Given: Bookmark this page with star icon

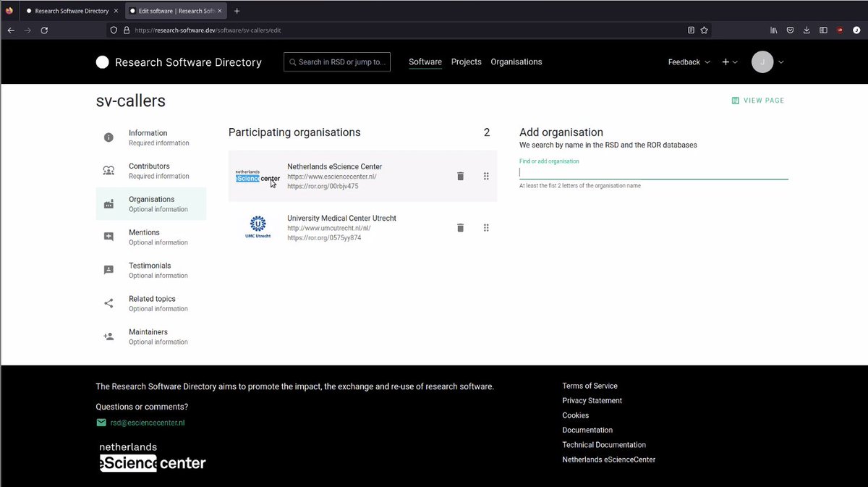Looking at the screenshot, I should [x=704, y=30].
